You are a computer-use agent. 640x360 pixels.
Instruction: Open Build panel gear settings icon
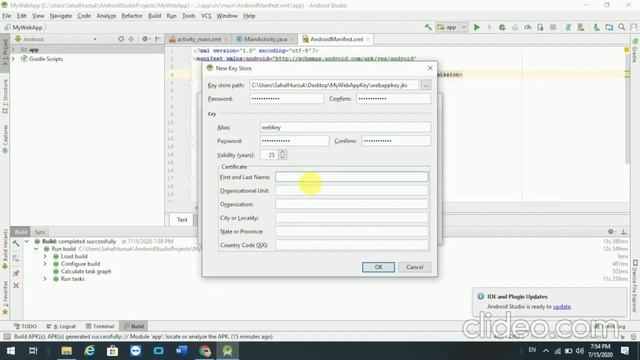611,231
